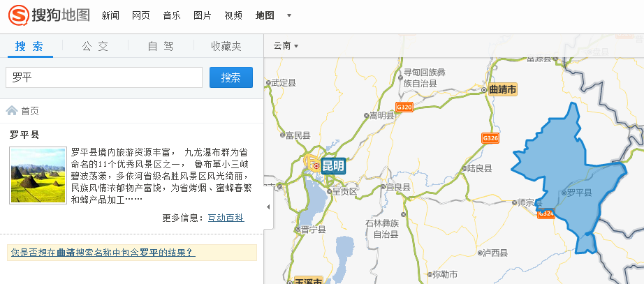Screen dimensions: 644x284
Task: Click the 罗平县 marker on highlighted region
Action: coord(577,193)
